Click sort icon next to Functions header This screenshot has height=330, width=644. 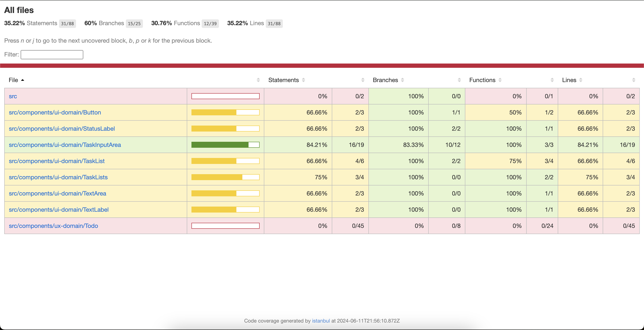[500, 80]
